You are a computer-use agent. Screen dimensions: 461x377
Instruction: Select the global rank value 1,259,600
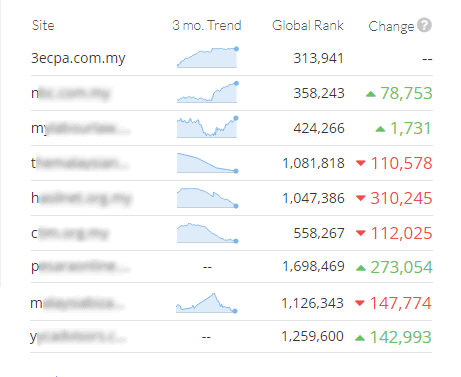[312, 337]
